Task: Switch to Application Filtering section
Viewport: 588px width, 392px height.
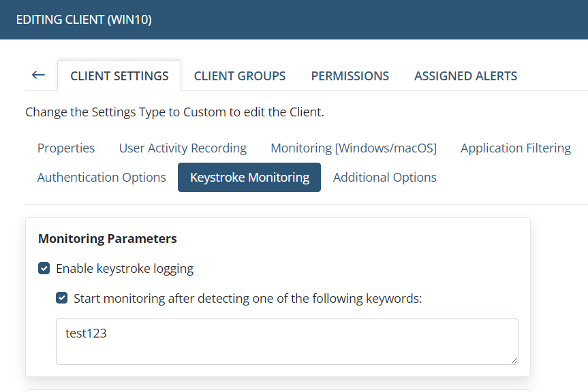Action: [516, 148]
